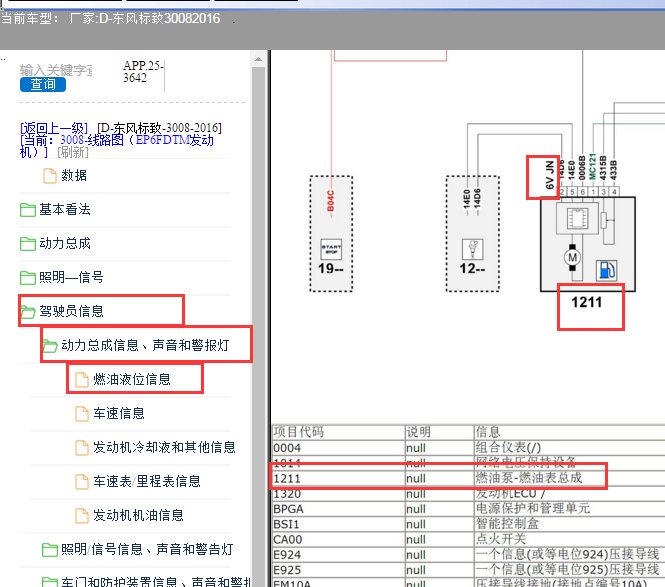Click the page icon beside 车速表/里程表信息
Viewport: 665px width, 587px height.
[x=81, y=481]
